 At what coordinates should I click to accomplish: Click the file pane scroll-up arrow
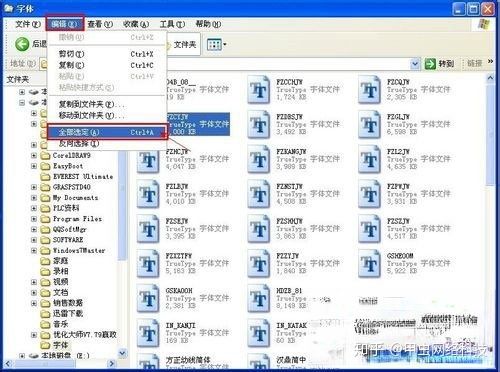coord(490,78)
